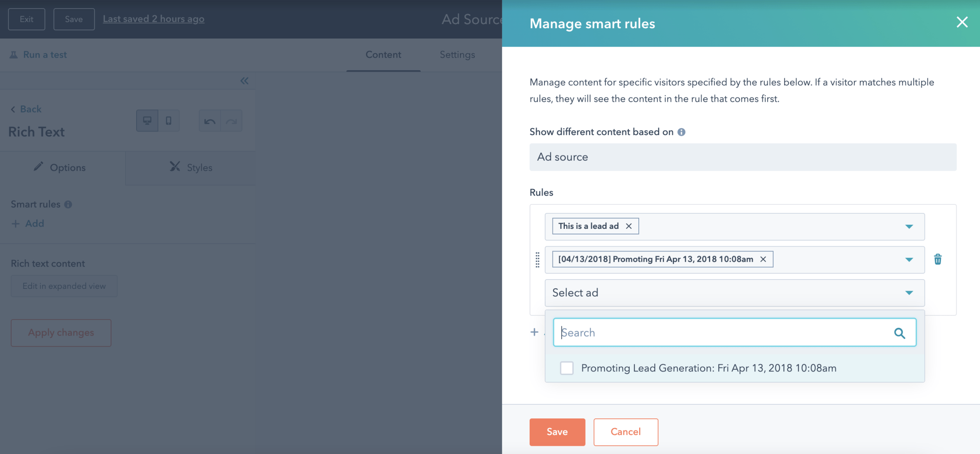Switch preview to mobile view
Image resolution: width=980 pixels, height=454 pixels.
168,120
